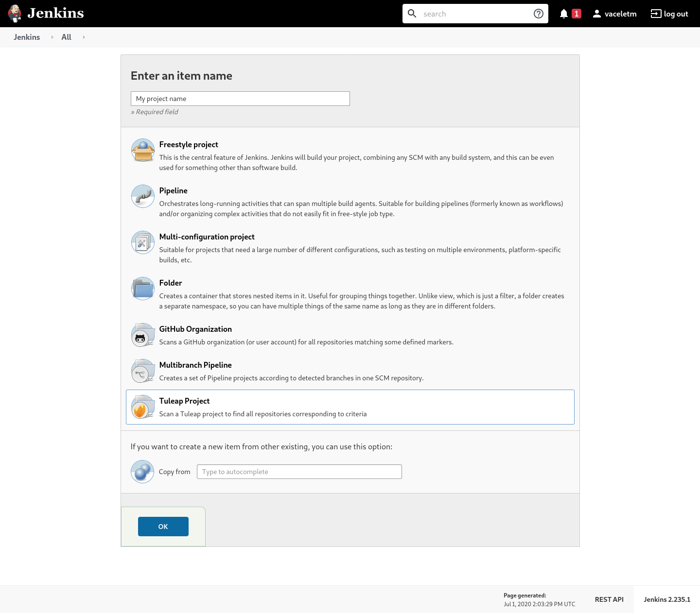Image resolution: width=700 pixels, height=613 pixels.
Task: Choose Freestyle project title
Action: [x=189, y=144]
